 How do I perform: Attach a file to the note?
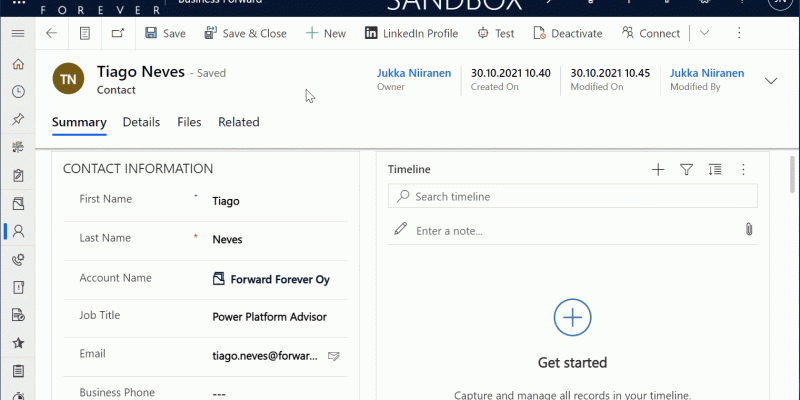tap(748, 229)
